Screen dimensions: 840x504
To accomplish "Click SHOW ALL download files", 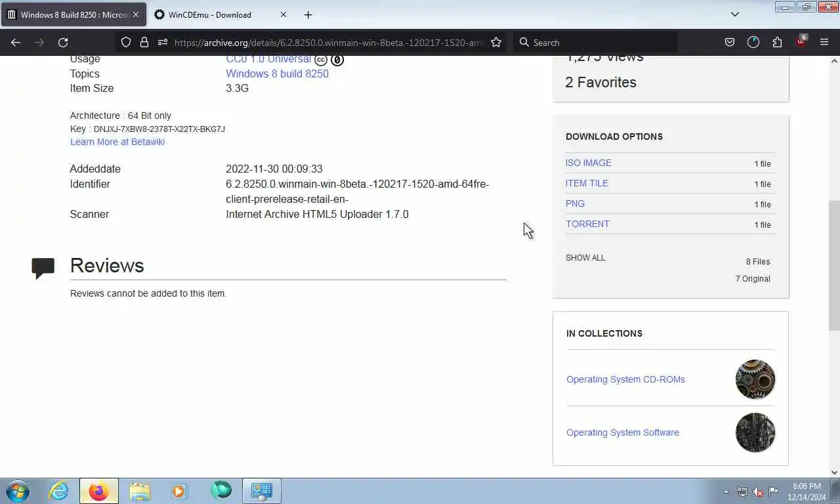I will pyautogui.click(x=585, y=258).
